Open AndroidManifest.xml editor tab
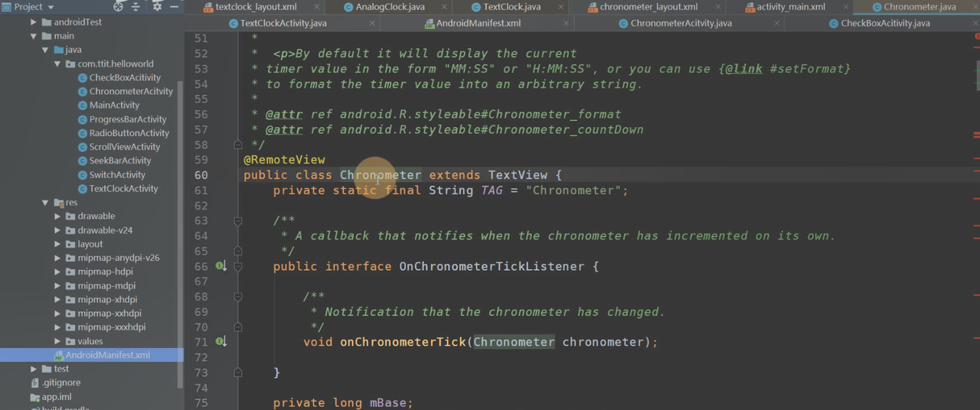Image resolution: width=980 pixels, height=410 pixels. point(478,23)
